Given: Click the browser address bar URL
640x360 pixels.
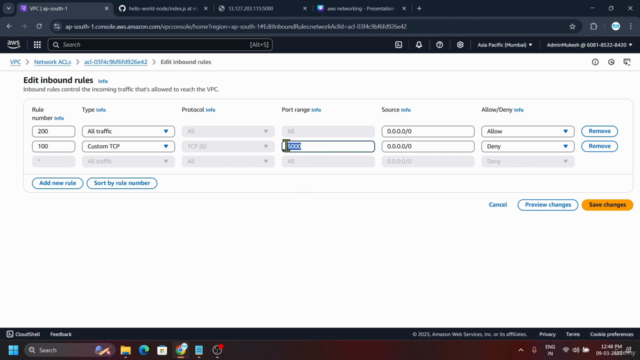Looking at the screenshot, I should 236,27.
